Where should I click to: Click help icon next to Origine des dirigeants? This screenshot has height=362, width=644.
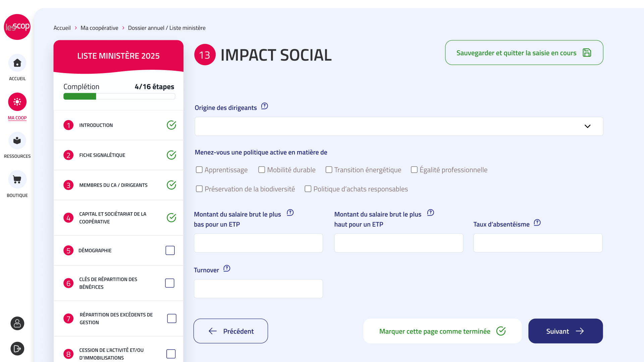(x=264, y=106)
